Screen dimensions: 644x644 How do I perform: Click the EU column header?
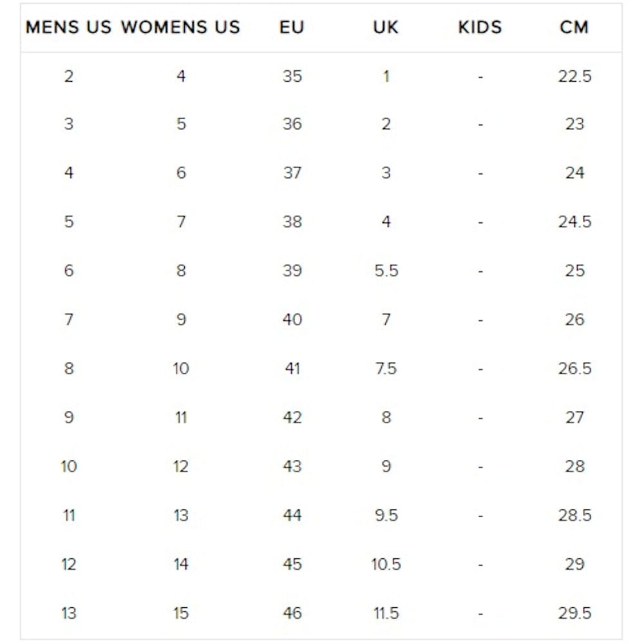point(292,27)
